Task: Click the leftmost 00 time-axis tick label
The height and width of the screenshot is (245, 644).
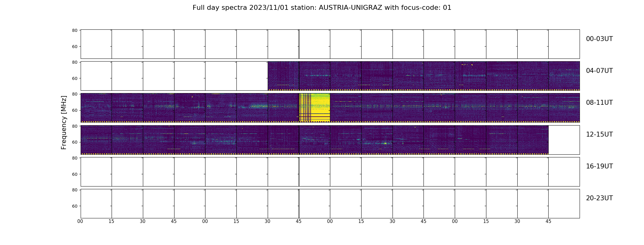Action: click(x=80, y=221)
